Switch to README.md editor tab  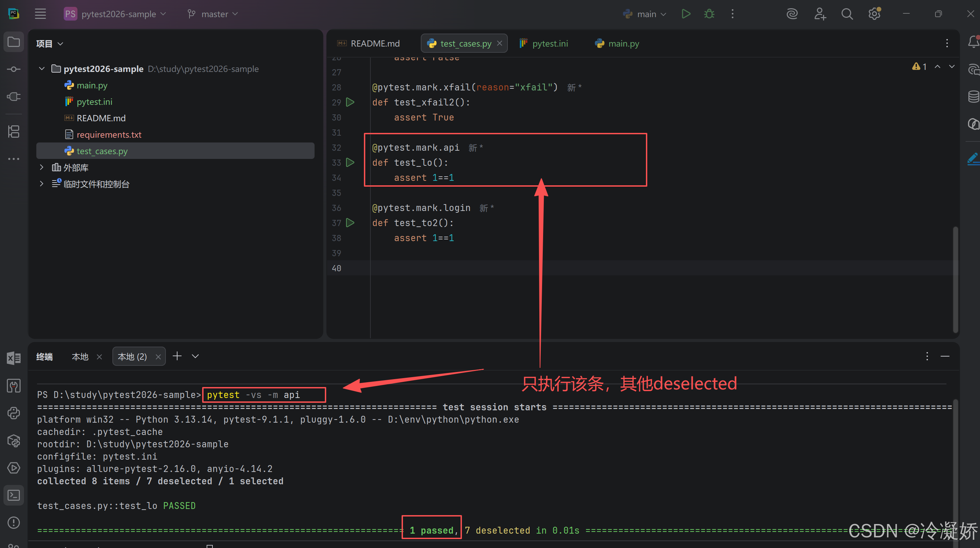(369, 43)
